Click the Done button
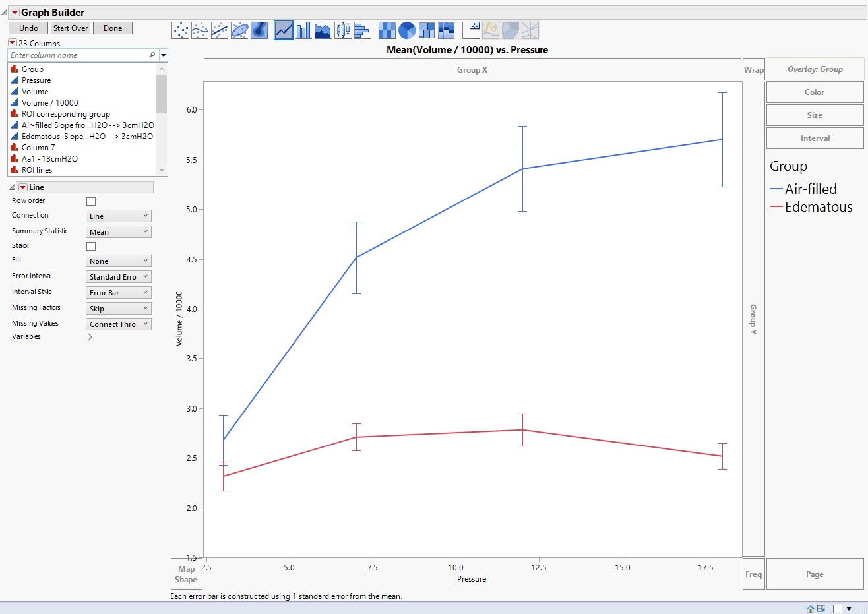Image resolution: width=868 pixels, height=614 pixels. tap(113, 28)
